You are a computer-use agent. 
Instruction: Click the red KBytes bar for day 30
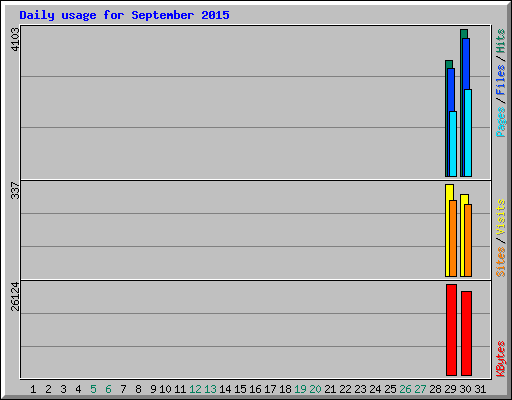click(466, 333)
